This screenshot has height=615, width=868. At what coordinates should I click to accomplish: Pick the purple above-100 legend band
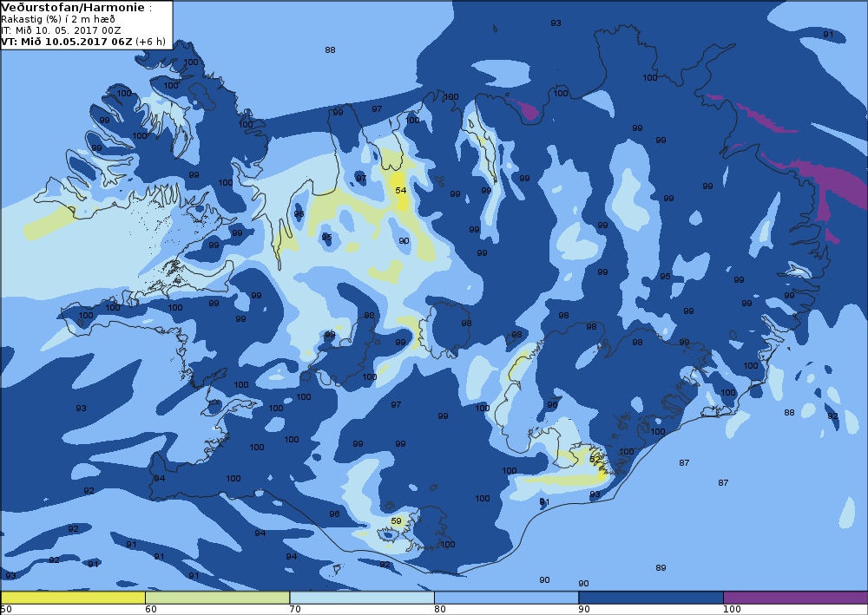point(795,598)
